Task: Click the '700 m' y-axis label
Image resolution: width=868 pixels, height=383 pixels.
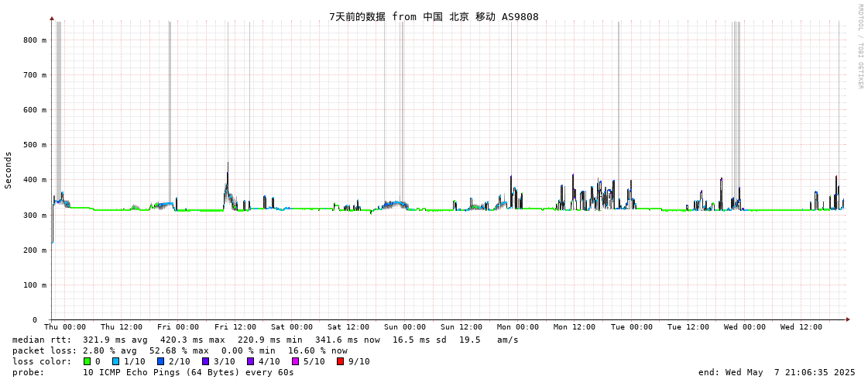Action: pos(35,75)
